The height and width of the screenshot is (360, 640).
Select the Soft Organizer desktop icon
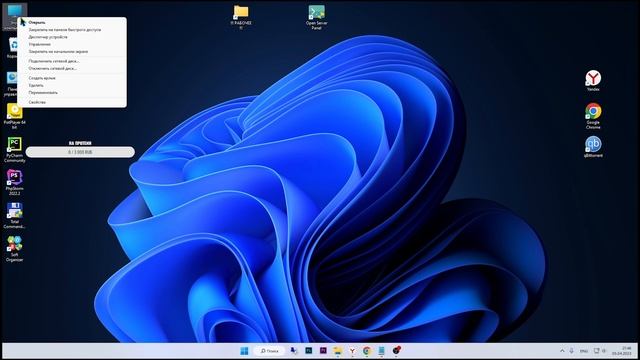(14, 248)
